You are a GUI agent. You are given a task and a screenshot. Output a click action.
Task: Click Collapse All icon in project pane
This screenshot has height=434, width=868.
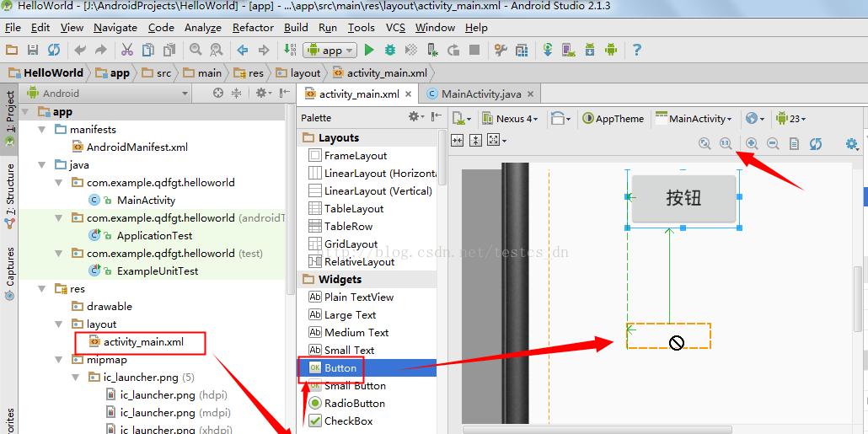click(236, 93)
